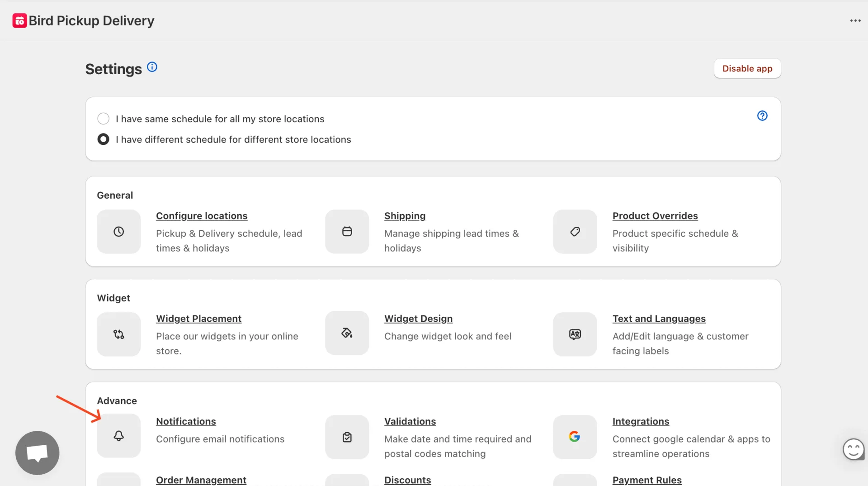Open the Discounts settings link
The image size is (868, 486).
coord(407,480)
